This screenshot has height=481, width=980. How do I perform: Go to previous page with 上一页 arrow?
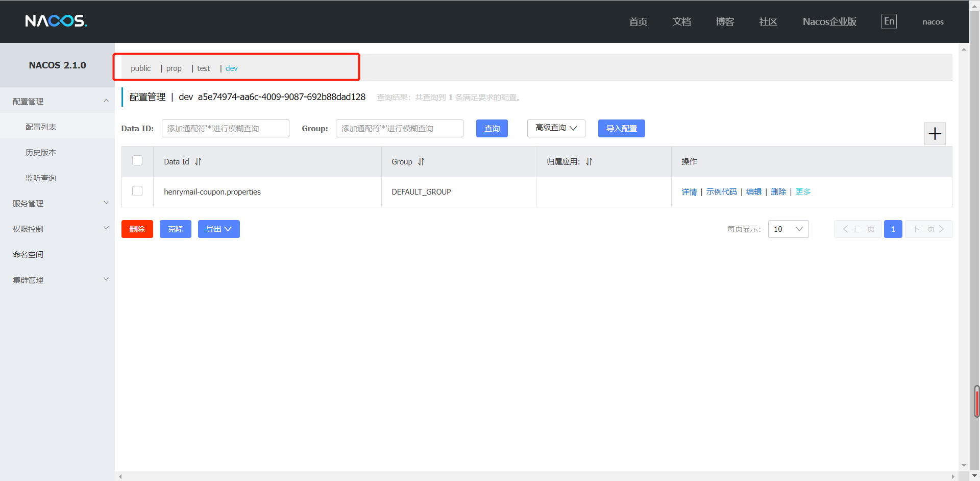857,229
